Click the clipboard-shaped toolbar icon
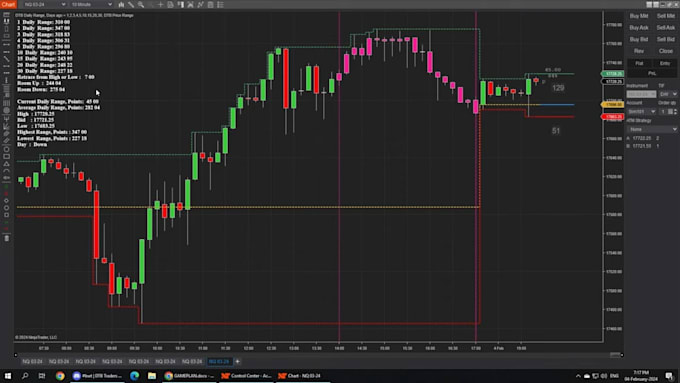Viewport: 680px width, 383px height. [x=210, y=4]
